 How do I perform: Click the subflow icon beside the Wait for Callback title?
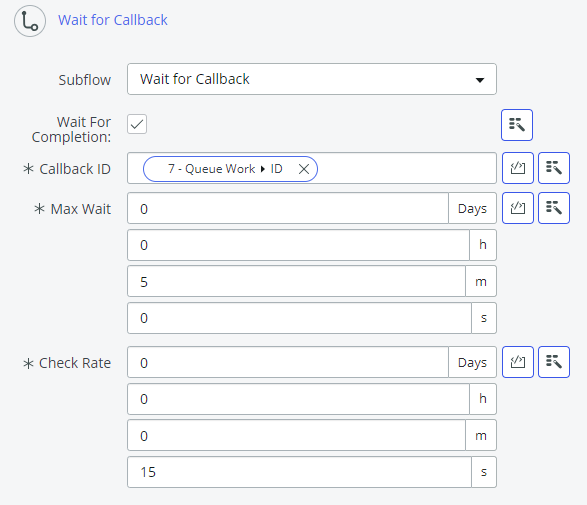tap(30, 21)
